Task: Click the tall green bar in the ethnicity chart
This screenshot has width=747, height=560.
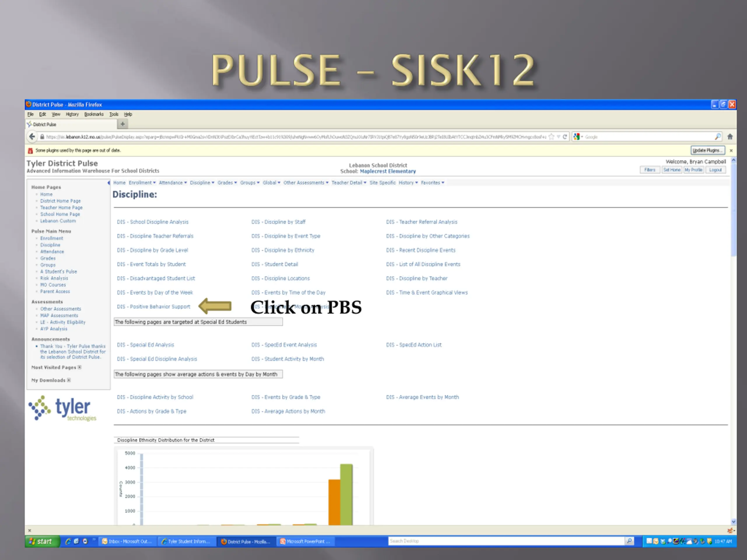Action: tap(346, 494)
